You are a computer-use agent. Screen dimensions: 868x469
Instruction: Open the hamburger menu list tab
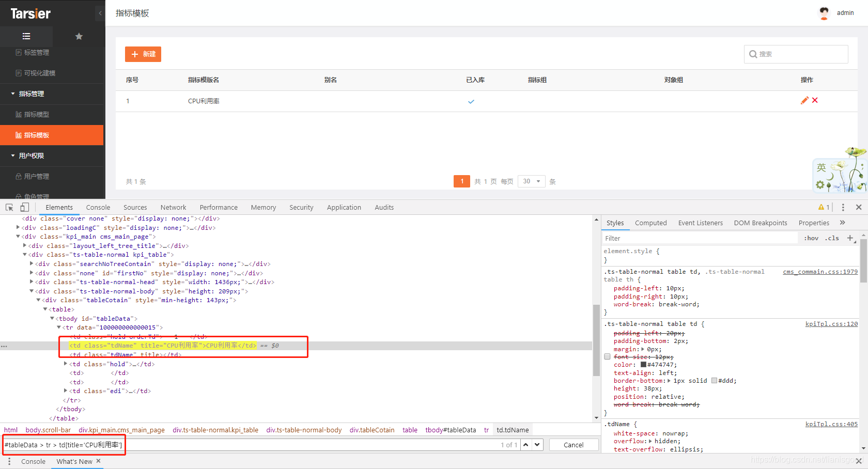point(26,36)
